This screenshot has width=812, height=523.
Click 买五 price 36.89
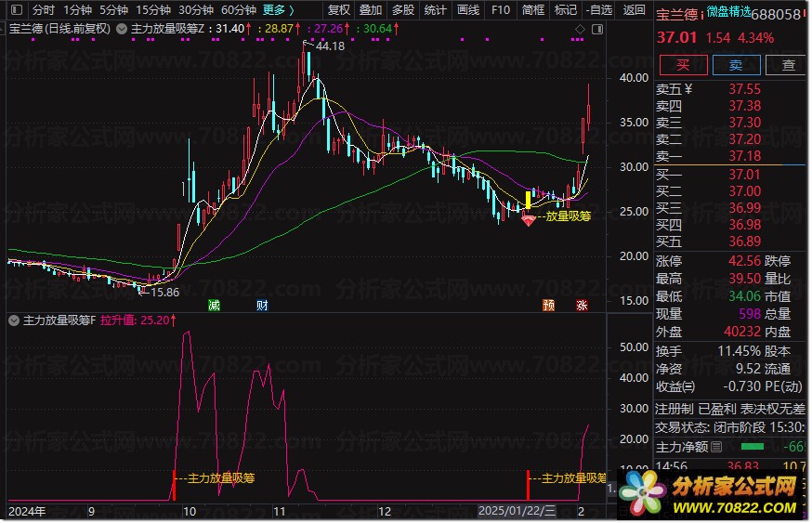click(x=745, y=242)
